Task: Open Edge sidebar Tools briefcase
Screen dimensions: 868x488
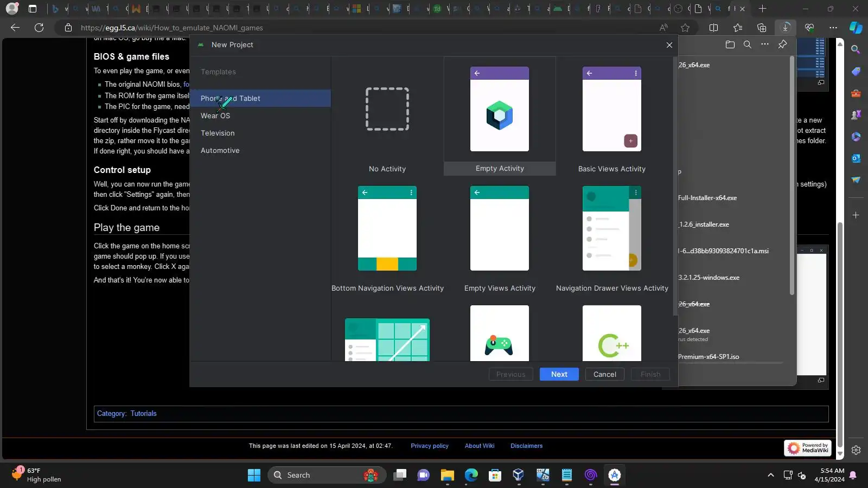Action: click(x=856, y=93)
